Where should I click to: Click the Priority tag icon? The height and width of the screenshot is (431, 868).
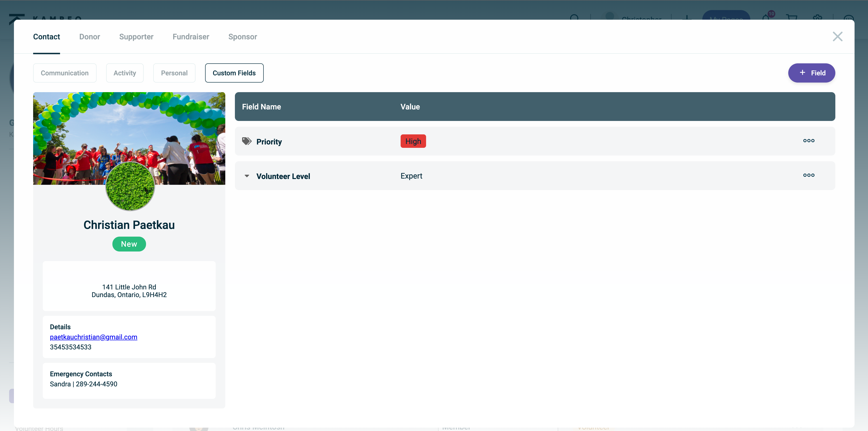pos(247,141)
